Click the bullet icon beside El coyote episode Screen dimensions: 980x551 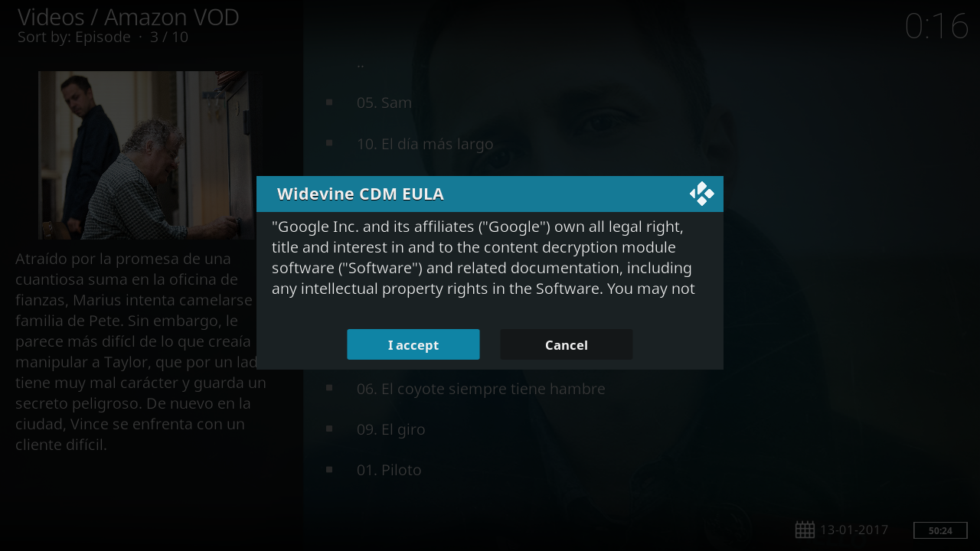pos(329,388)
